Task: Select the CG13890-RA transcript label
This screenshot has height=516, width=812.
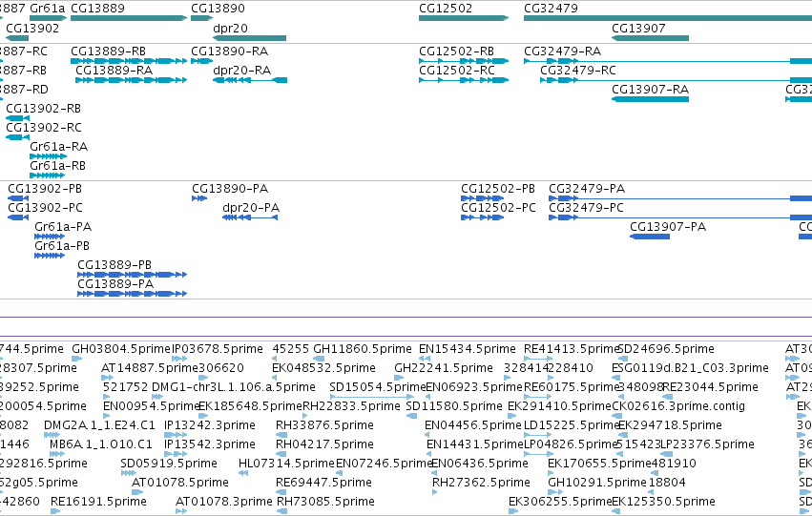Action: [x=229, y=52]
